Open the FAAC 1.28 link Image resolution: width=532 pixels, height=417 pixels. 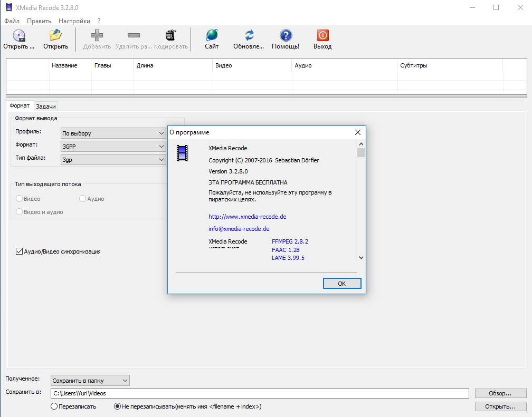tap(286, 250)
